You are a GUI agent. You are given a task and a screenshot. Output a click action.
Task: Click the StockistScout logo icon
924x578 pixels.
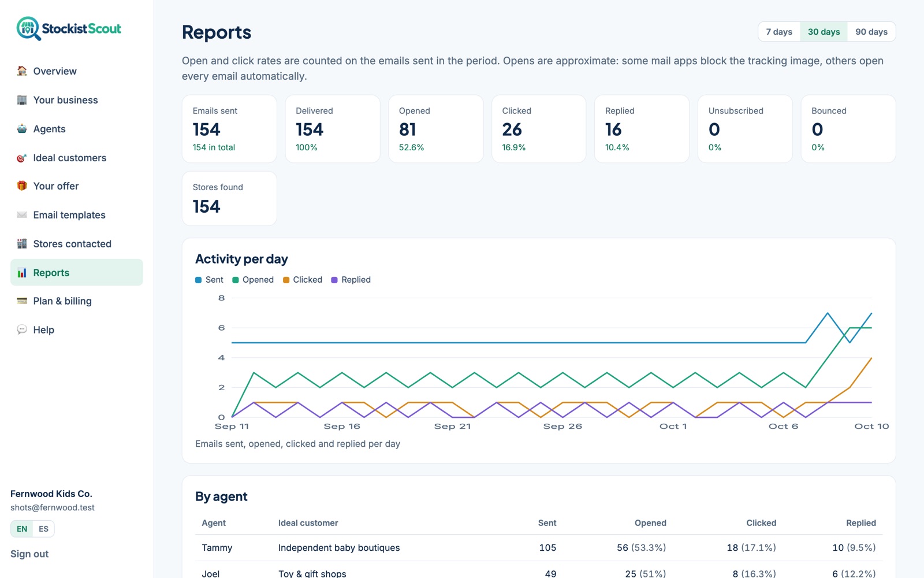pos(28,28)
